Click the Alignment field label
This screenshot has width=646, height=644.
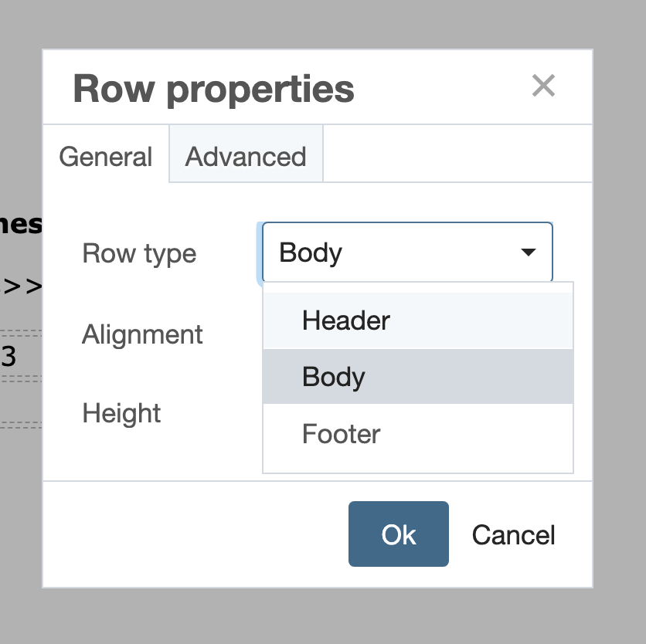pos(142,334)
